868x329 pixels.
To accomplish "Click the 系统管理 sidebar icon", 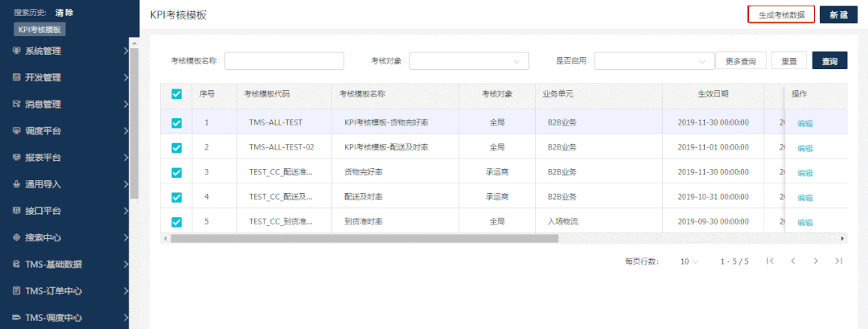I will click(x=17, y=51).
